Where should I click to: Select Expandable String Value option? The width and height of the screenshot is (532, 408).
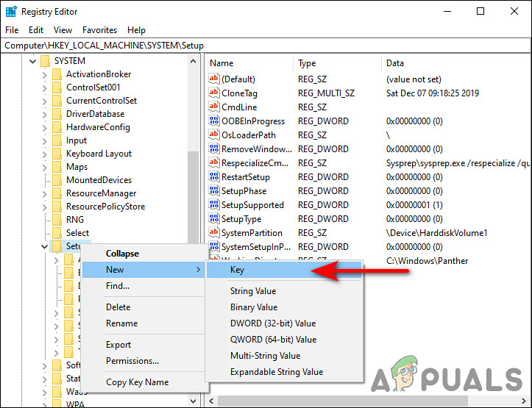tap(284, 372)
